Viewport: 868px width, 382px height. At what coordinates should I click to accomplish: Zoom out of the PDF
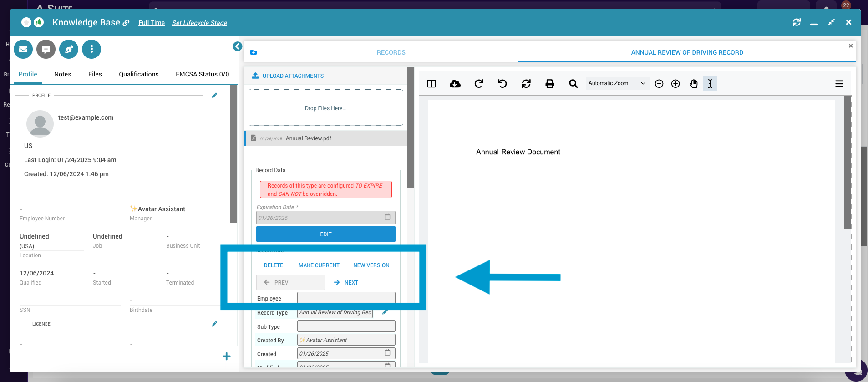coord(659,84)
